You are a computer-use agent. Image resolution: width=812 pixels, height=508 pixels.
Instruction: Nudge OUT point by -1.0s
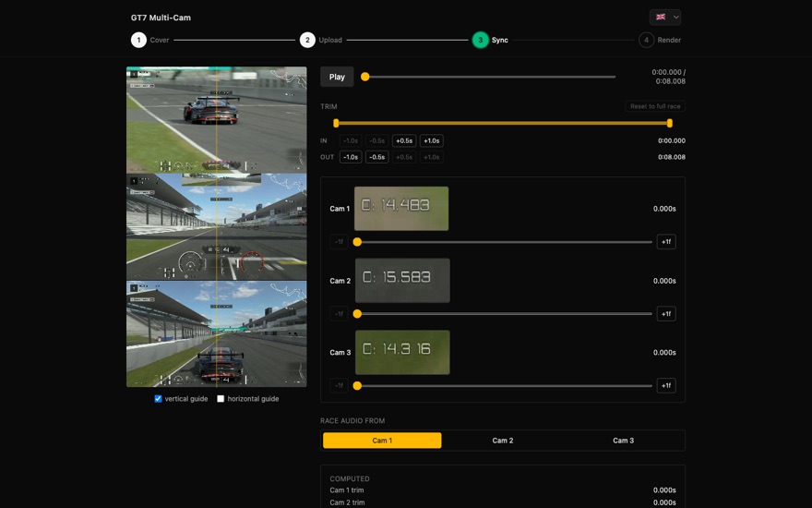click(x=351, y=157)
